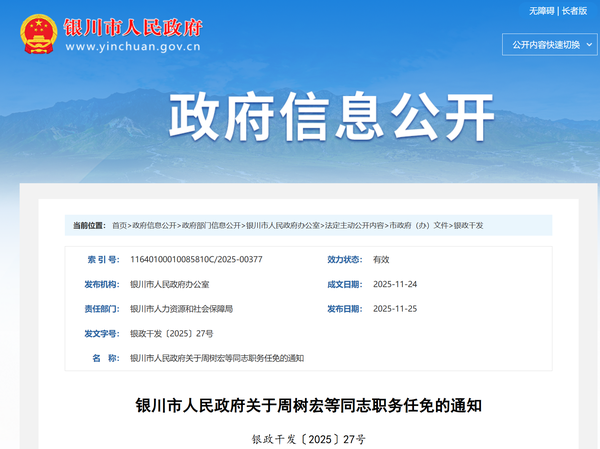Viewport: 600px width, 449px height.
Task: Click the article title about 周树宏
Action: 309,407
